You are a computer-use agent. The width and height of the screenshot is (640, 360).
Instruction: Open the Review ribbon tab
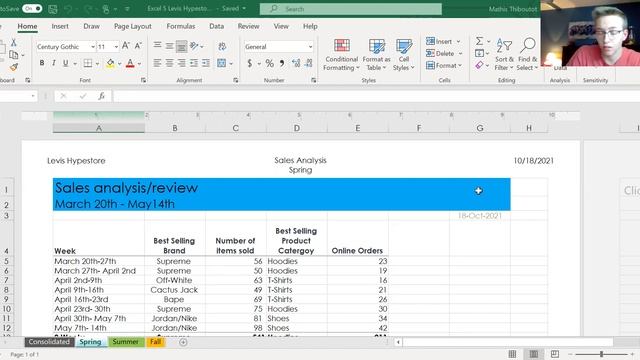[x=248, y=26]
